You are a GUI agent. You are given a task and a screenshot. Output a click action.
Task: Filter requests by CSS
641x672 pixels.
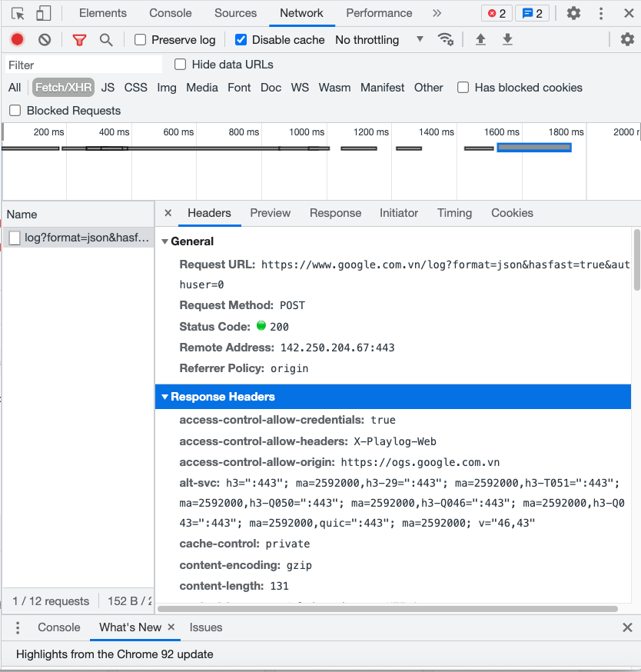point(136,88)
